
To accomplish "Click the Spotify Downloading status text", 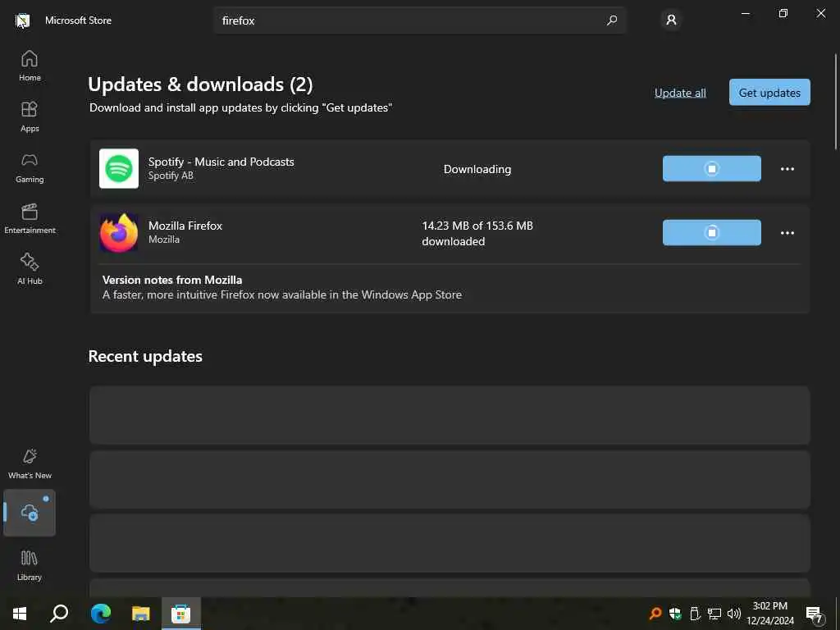I will (477, 169).
